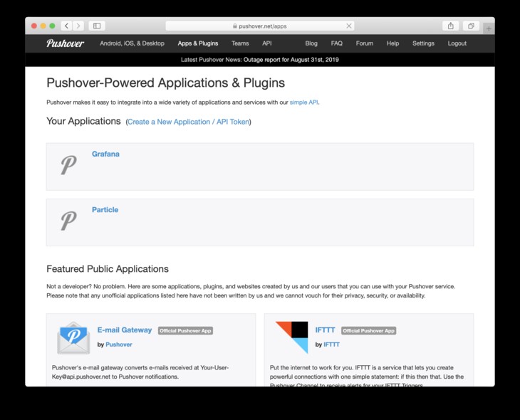
Task: Read the Outage report news banner
Action: (260, 60)
